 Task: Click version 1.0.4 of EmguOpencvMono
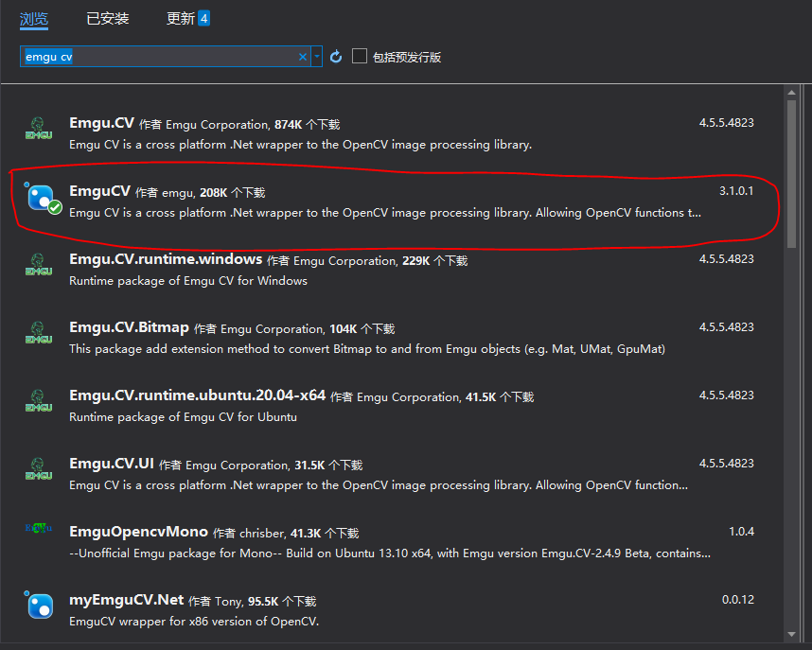[x=741, y=532]
